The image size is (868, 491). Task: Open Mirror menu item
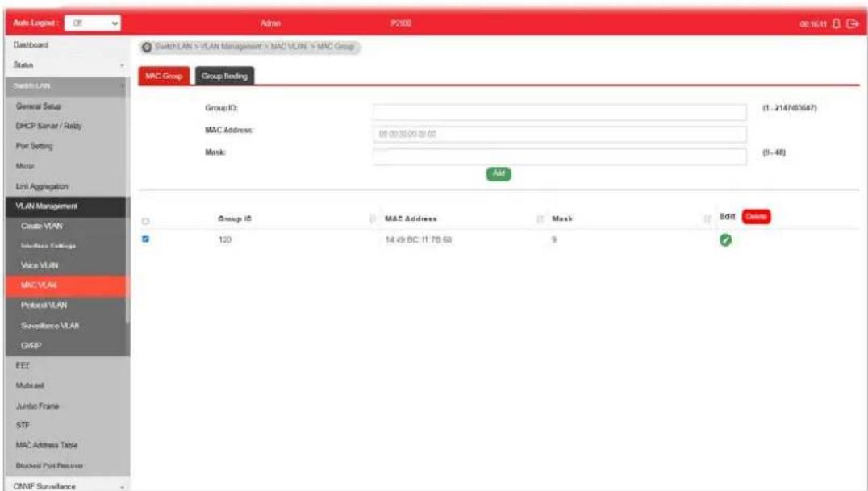[x=25, y=166]
